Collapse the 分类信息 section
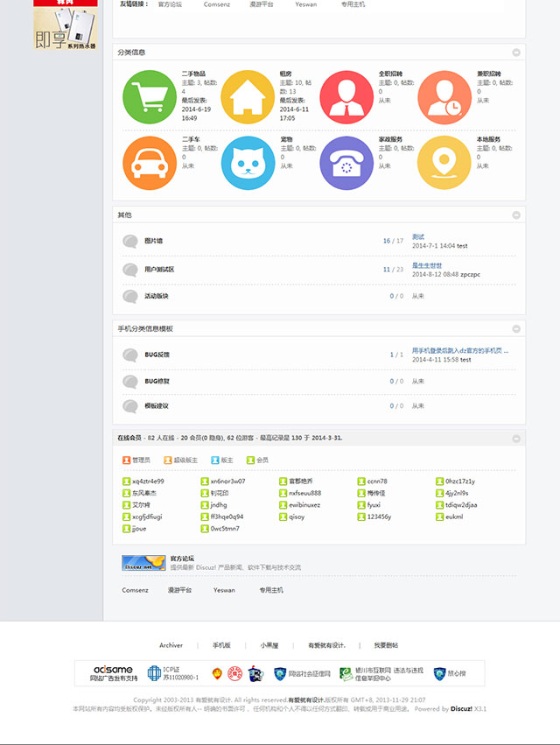Screen dimensions: 560x745 click(x=516, y=53)
